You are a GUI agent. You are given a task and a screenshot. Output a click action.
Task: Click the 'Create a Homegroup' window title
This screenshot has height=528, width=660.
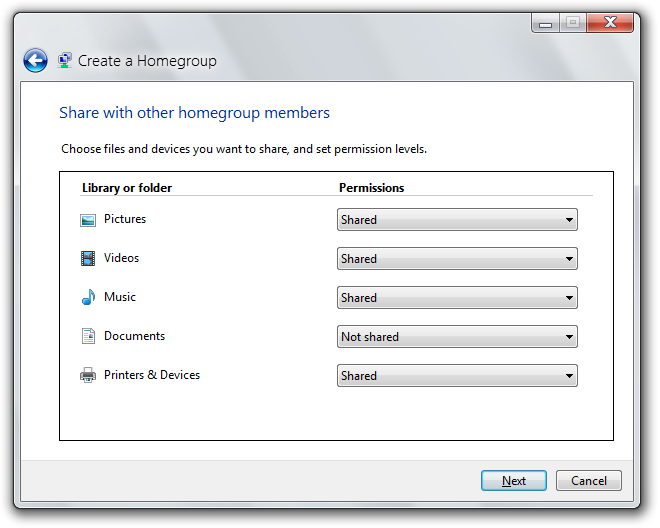pos(147,61)
